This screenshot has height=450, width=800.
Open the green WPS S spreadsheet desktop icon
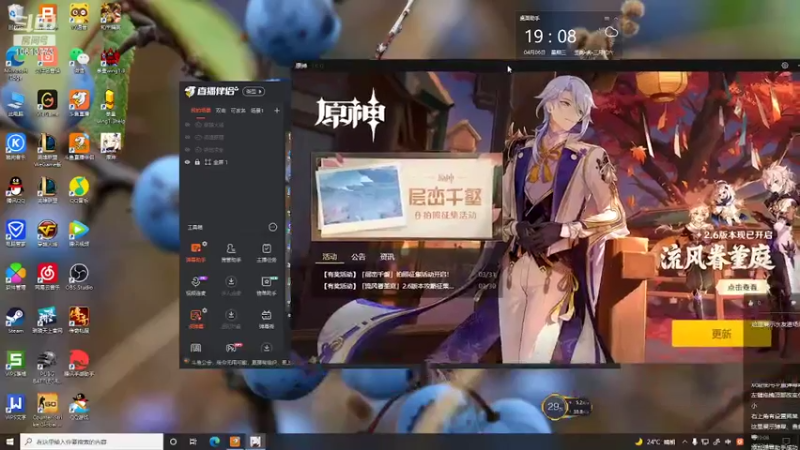tap(15, 363)
